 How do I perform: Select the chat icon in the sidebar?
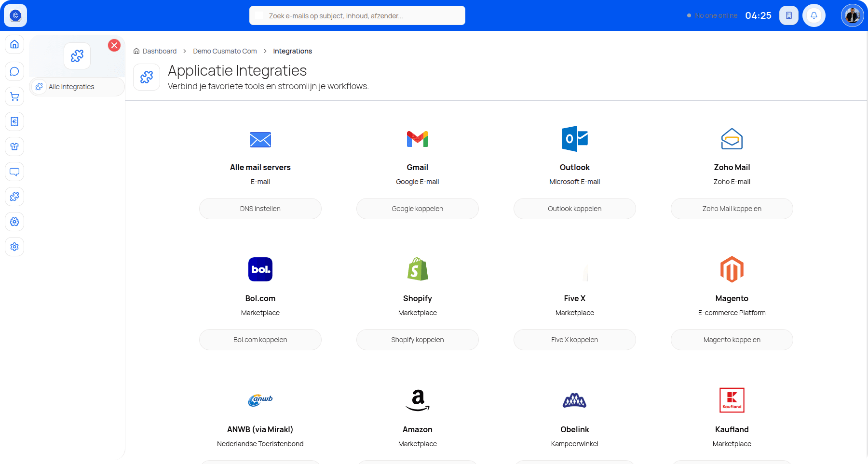click(x=14, y=71)
